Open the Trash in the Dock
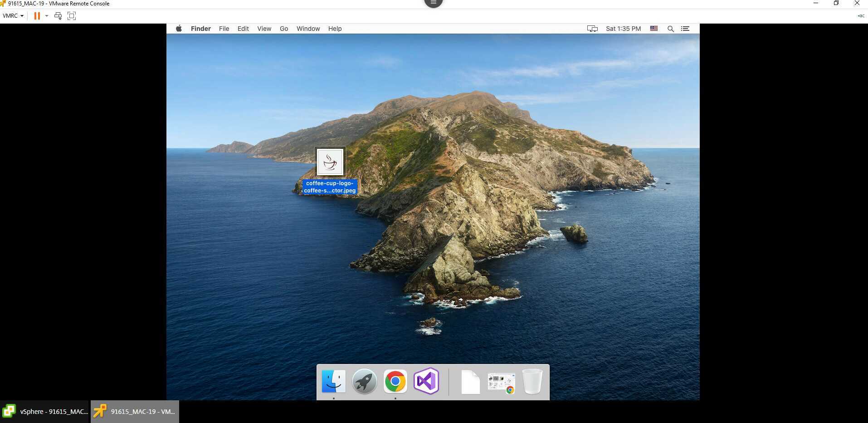Screen dimensions: 868x423 (532, 382)
